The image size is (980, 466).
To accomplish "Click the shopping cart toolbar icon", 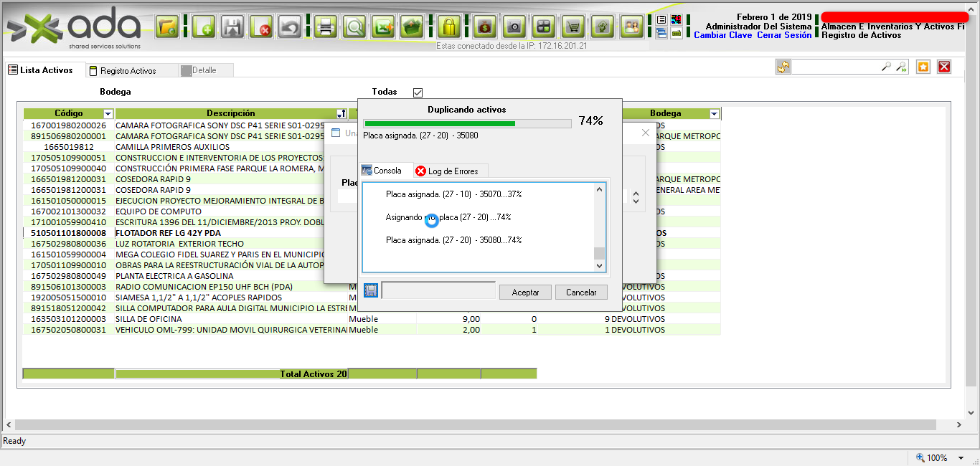I will click(x=573, y=27).
